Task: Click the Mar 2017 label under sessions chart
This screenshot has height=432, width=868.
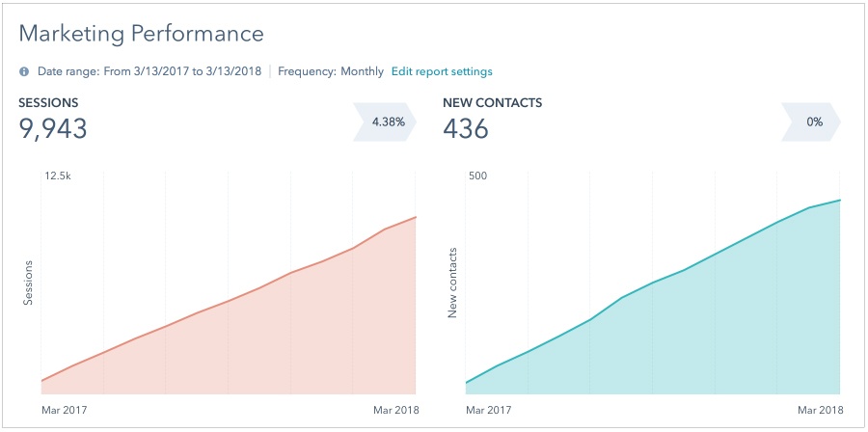Action: 65,411
